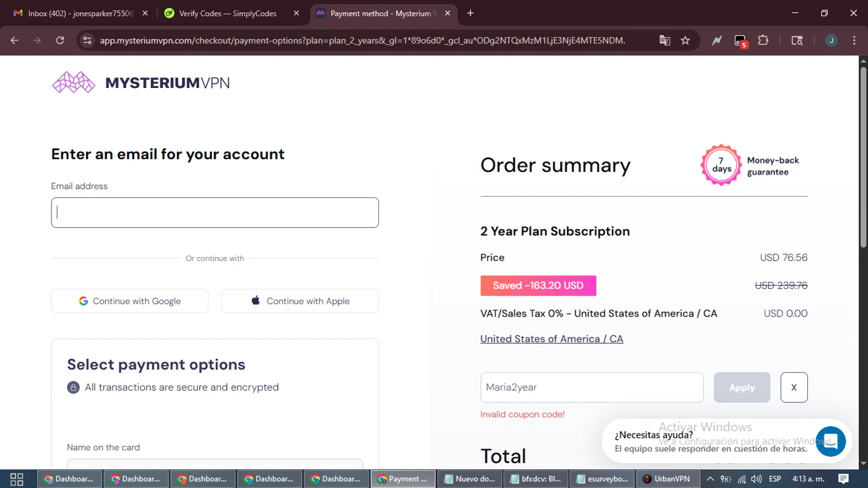Screen dimensions: 868x488
Task: Go back with the browser back arrow
Action: [14, 41]
